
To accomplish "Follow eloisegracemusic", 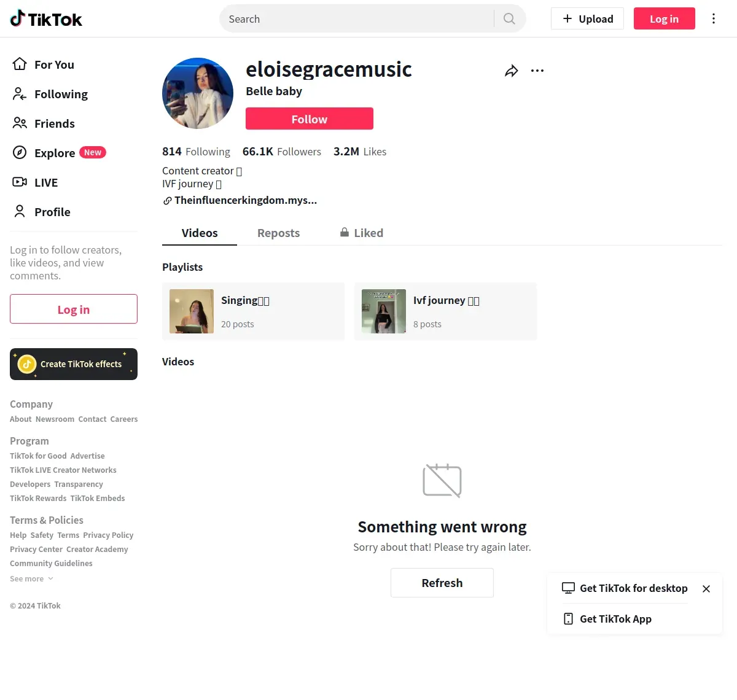I will click(310, 119).
